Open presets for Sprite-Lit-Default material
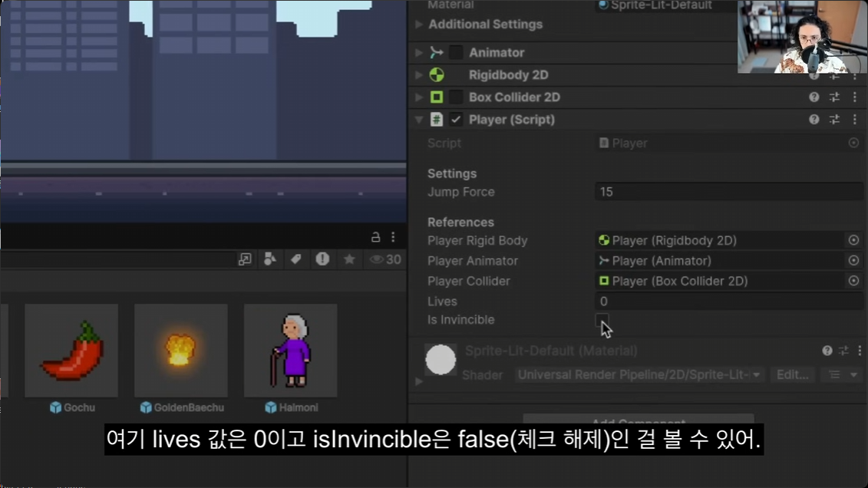868x488 pixels. tap(843, 351)
